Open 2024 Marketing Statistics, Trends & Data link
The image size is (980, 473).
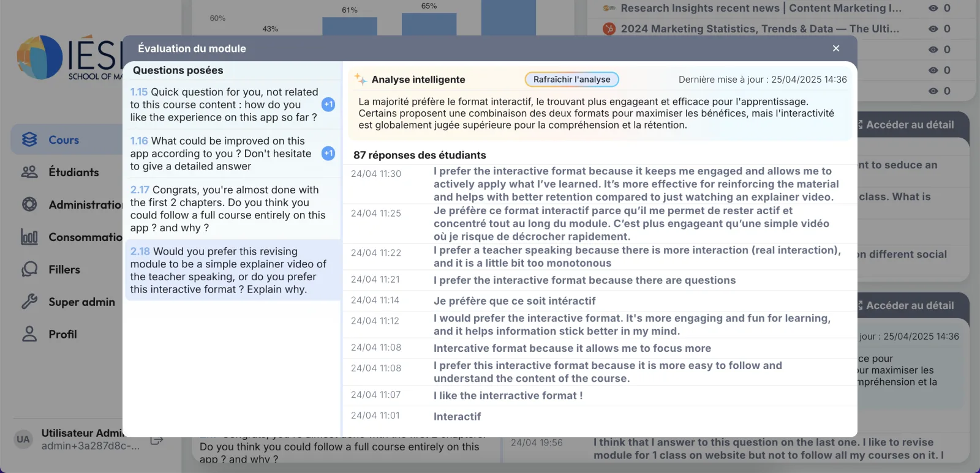click(x=759, y=29)
